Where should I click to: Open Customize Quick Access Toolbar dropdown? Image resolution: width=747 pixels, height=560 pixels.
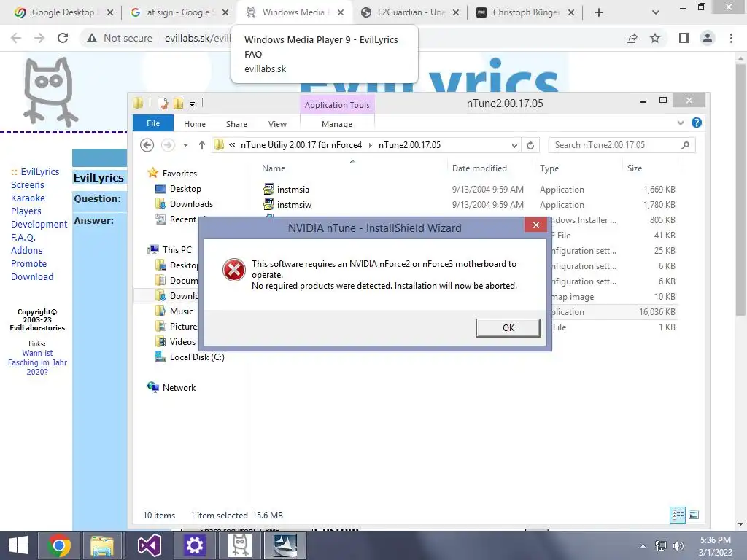click(192, 104)
